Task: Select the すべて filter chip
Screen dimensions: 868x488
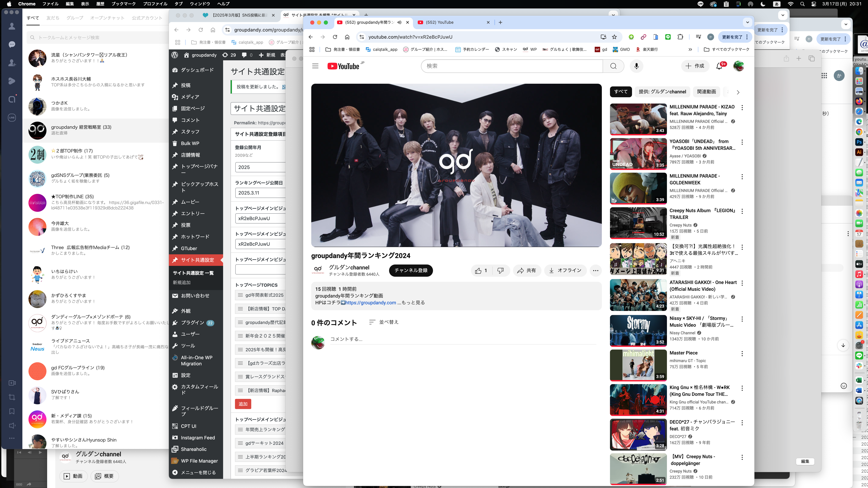Action: (x=621, y=92)
